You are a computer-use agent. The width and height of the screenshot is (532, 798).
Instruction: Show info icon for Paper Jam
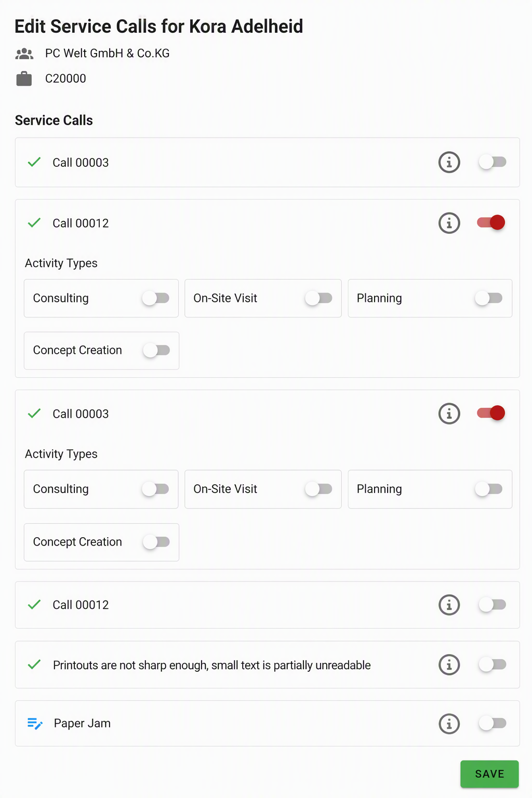[449, 723]
